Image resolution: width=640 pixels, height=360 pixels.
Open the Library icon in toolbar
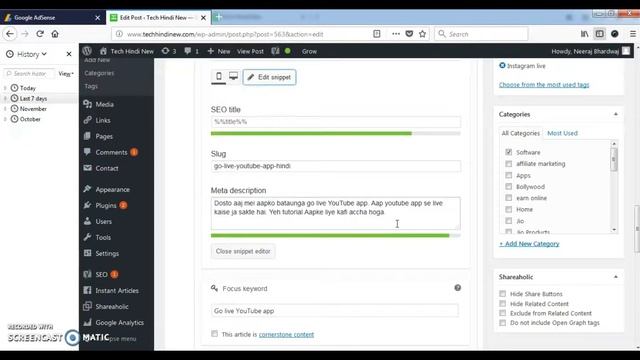(x=584, y=34)
